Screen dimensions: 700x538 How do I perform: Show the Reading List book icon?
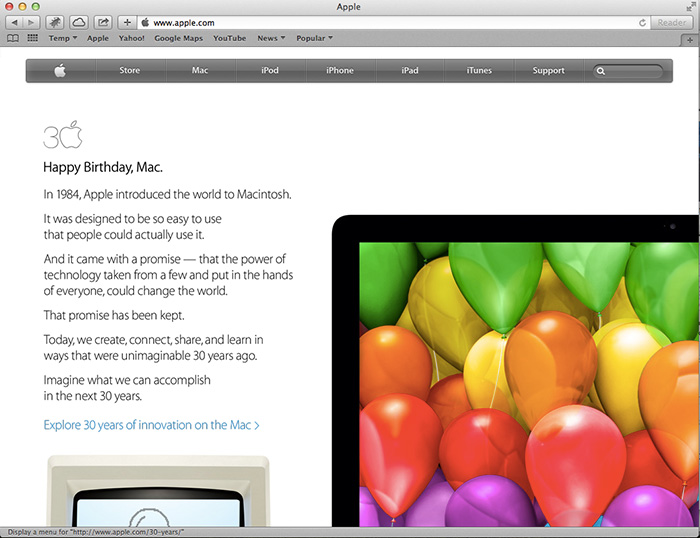tap(13, 38)
